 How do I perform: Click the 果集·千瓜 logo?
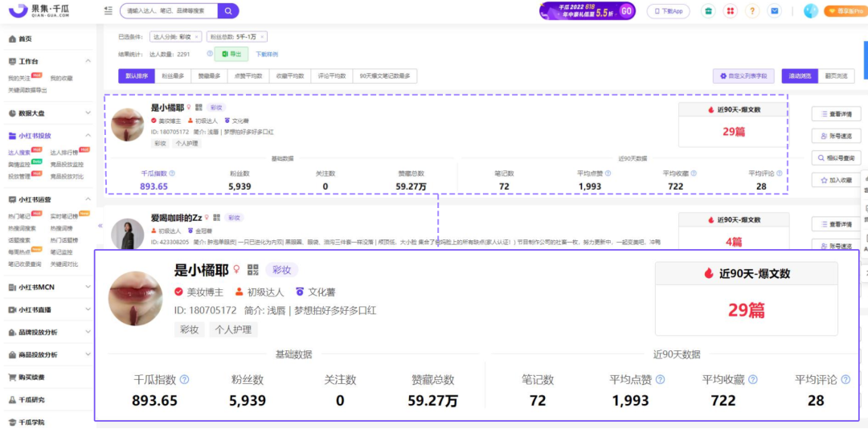pyautogui.click(x=39, y=10)
